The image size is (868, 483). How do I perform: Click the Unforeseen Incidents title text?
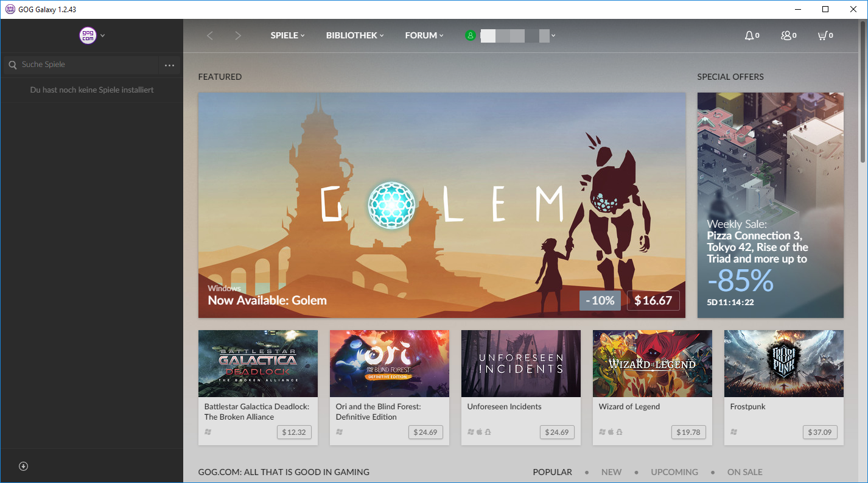coord(505,407)
